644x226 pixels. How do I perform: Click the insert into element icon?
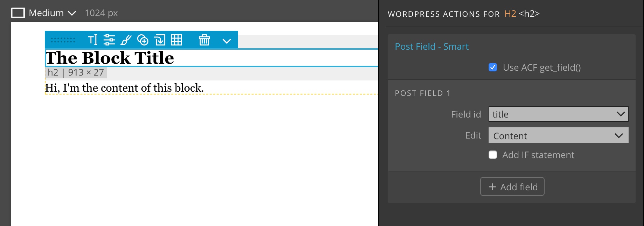tap(160, 40)
